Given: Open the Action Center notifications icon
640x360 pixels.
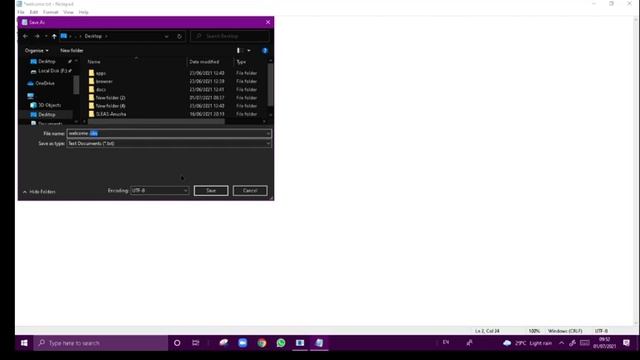Looking at the screenshot, I should point(626,343).
